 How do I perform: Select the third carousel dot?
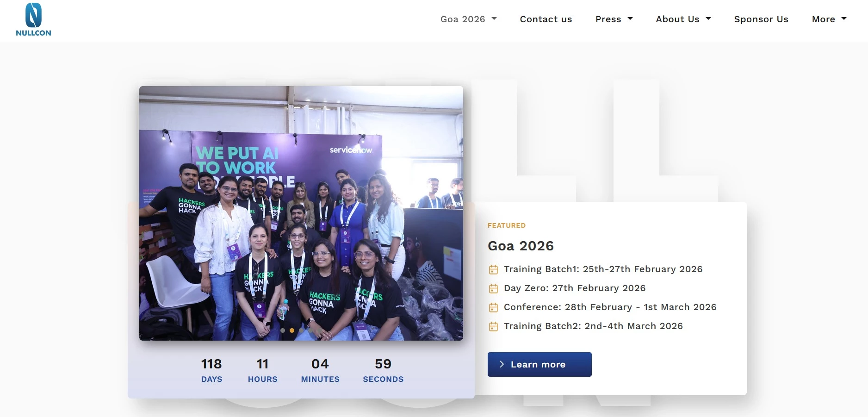click(301, 330)
